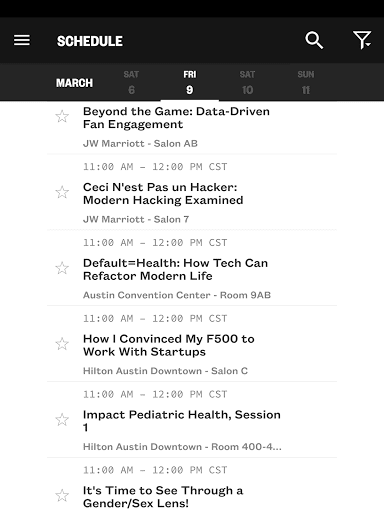Open the schedule filter funnel
This screenshot has height=512, width=384.
tap(362, 41)
